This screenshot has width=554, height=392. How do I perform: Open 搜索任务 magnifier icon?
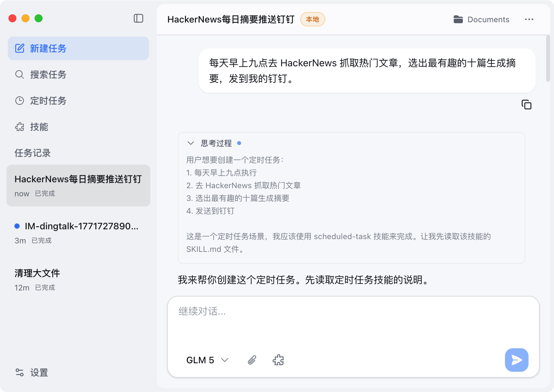click(x=20, y=74)
